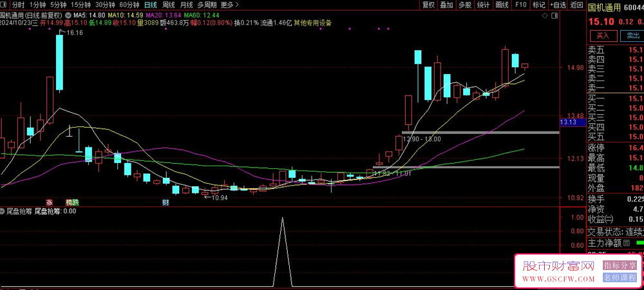Click the 交易状态 trading status row

[x=616, y=231]
